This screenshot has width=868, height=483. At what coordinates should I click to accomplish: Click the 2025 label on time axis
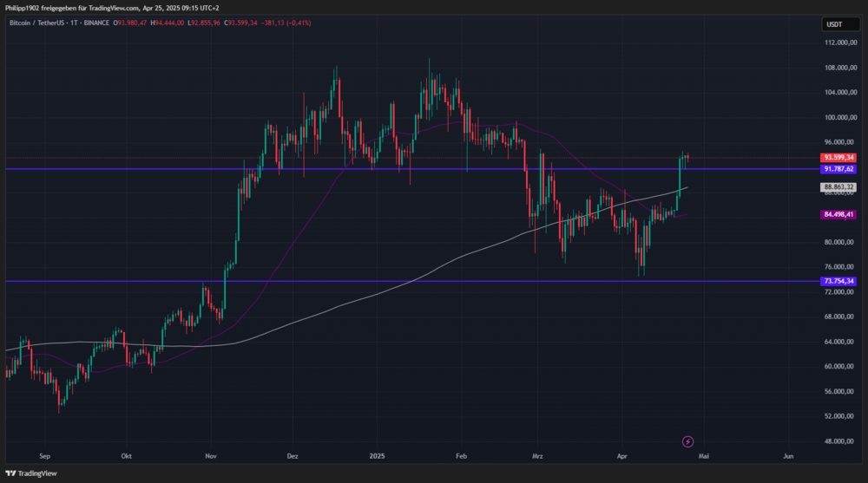pos(377,456)
